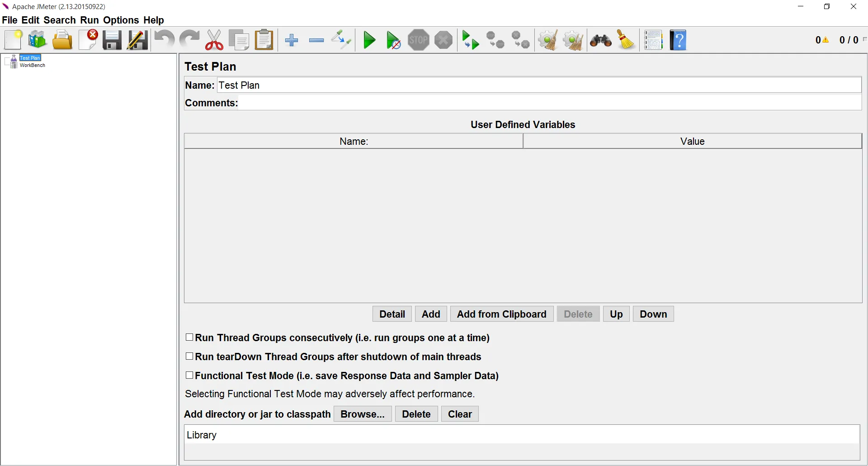
Task: Toggle Run tearDown Thread Groups checkbox
Action: [189, 357]
